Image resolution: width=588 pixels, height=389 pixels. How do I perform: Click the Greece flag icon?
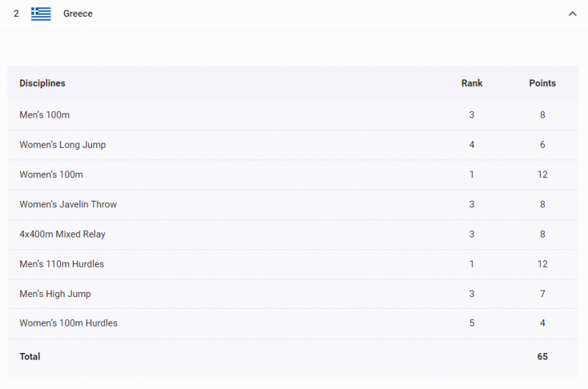pos(41,13)
